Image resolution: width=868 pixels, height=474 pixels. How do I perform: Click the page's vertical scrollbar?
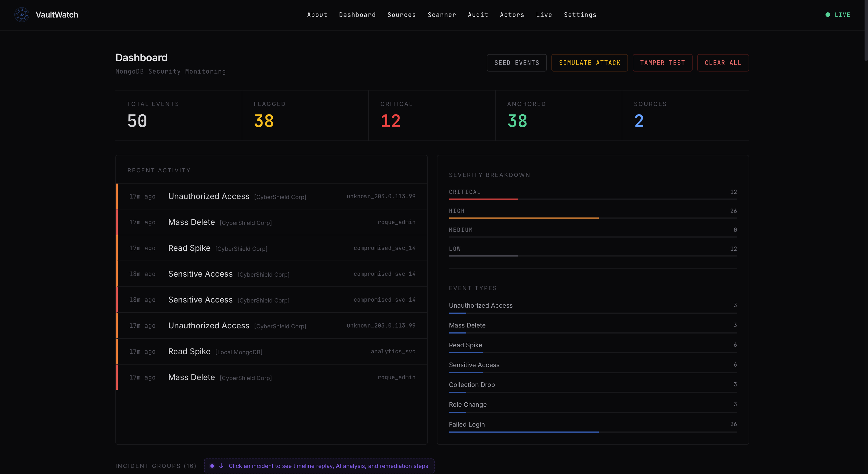click(866, 30)
